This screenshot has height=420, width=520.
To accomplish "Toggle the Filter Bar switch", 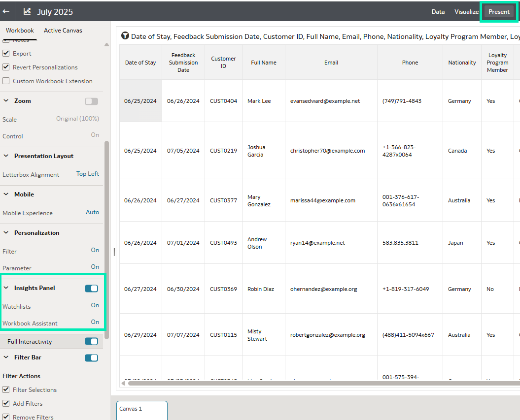I will (x=91, y=358).
